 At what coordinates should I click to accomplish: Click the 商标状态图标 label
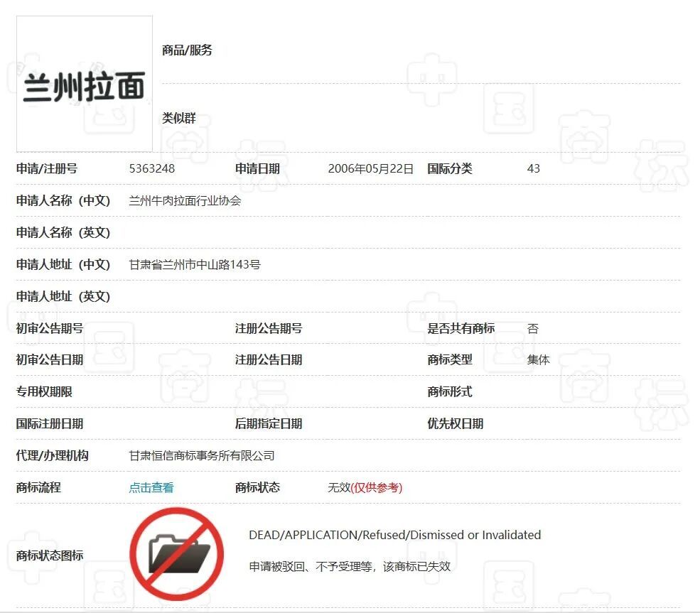(50, 556)
